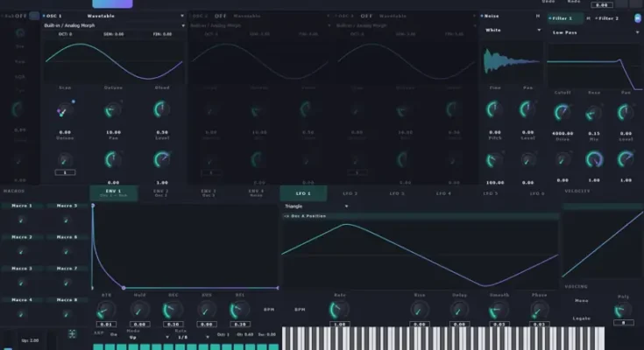Click the OSC 1 Unison knob
This screenshot has height=350, width=644.
[x=65, y=159]
